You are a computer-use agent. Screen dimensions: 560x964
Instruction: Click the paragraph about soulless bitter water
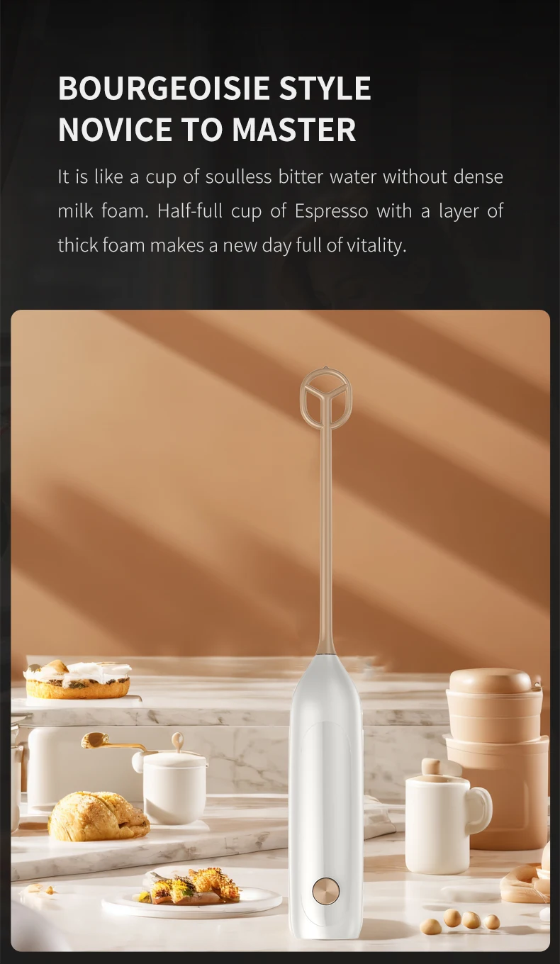click(280, 211)
